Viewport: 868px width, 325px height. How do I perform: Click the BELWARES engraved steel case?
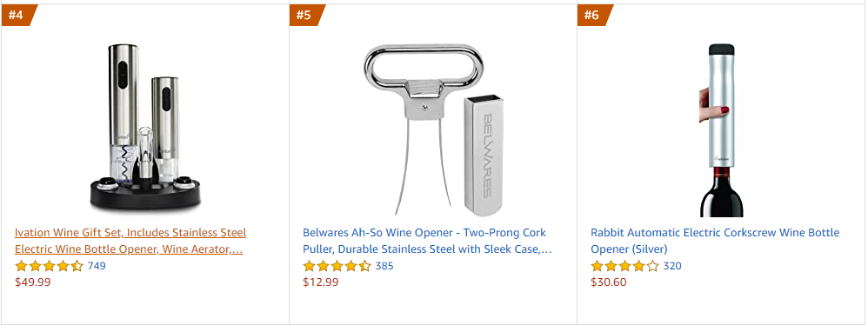484,154
